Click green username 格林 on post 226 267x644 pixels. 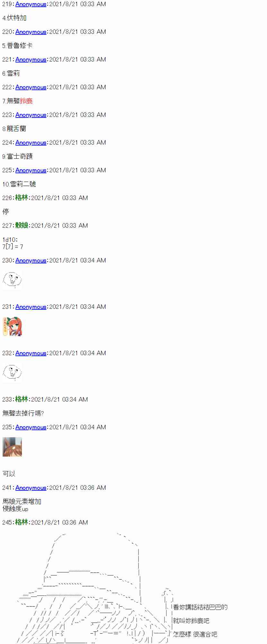click(x=22, y=198)
